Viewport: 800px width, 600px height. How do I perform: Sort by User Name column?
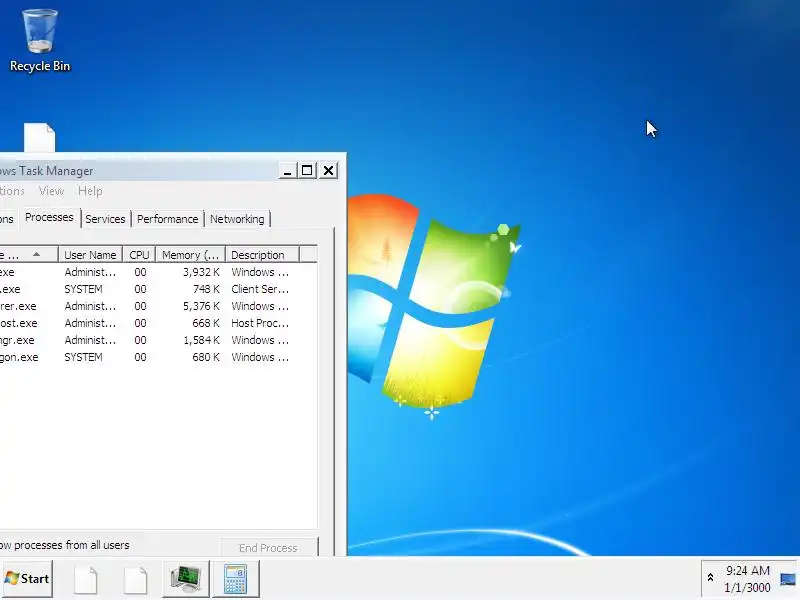pyautogui.click(x=90, y=255)
